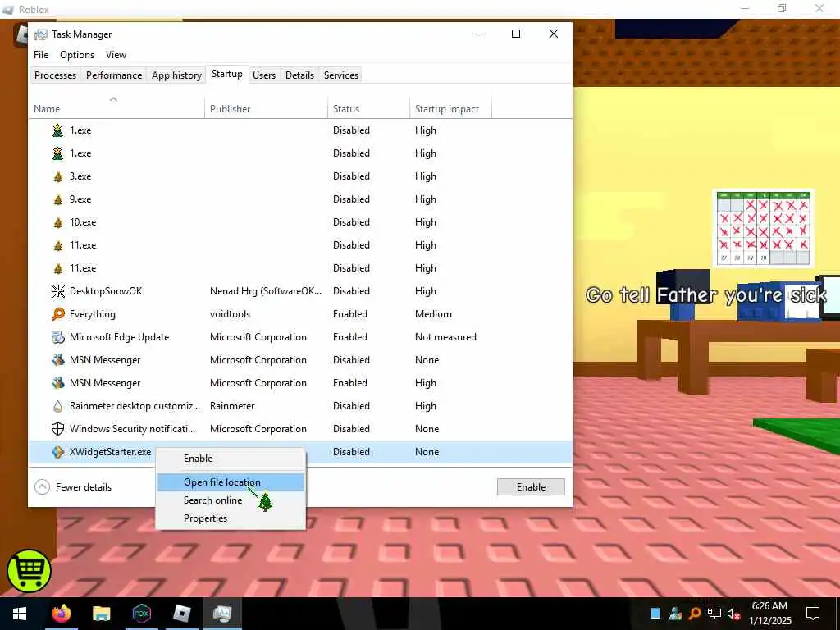840x630 pixels.
Task: Click the Everything search tray icon
Action: pyautogui.click(x=695, y=614)
